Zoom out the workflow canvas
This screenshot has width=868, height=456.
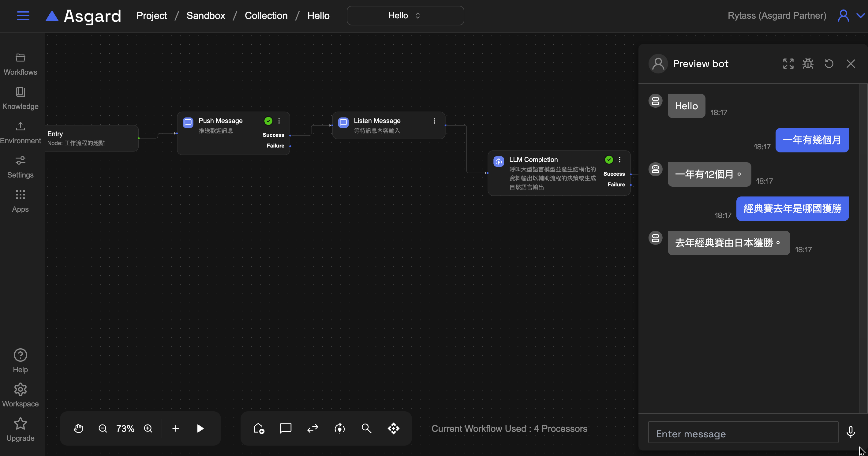[x=103, y=428]
